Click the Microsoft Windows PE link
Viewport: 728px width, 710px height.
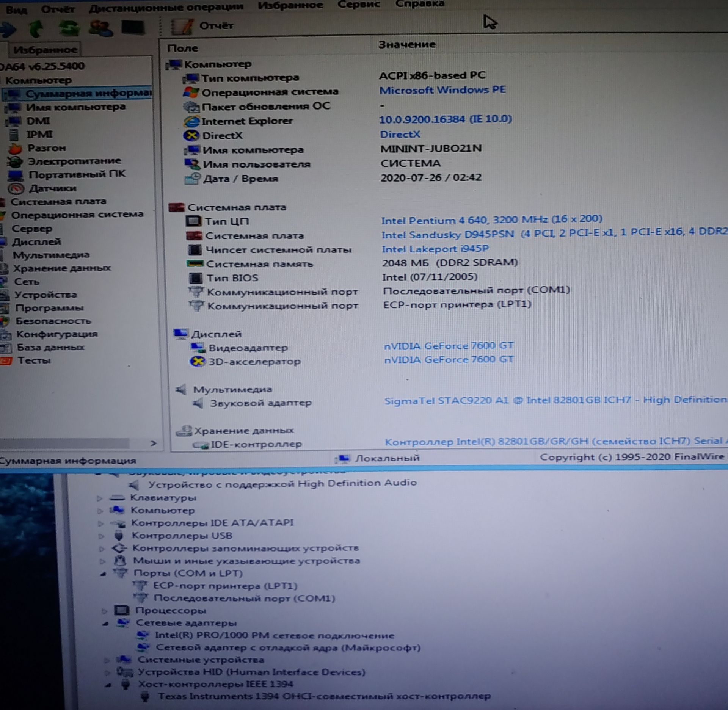[442, 90]
